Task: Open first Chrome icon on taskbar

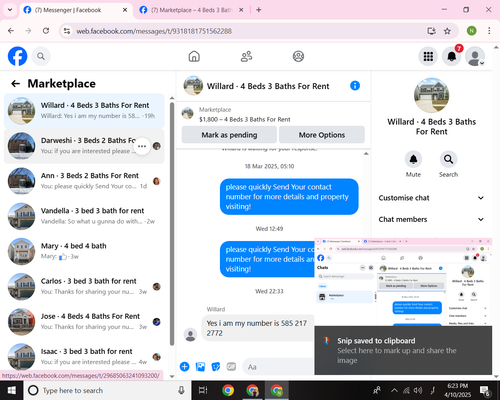Action: point(228,390)
